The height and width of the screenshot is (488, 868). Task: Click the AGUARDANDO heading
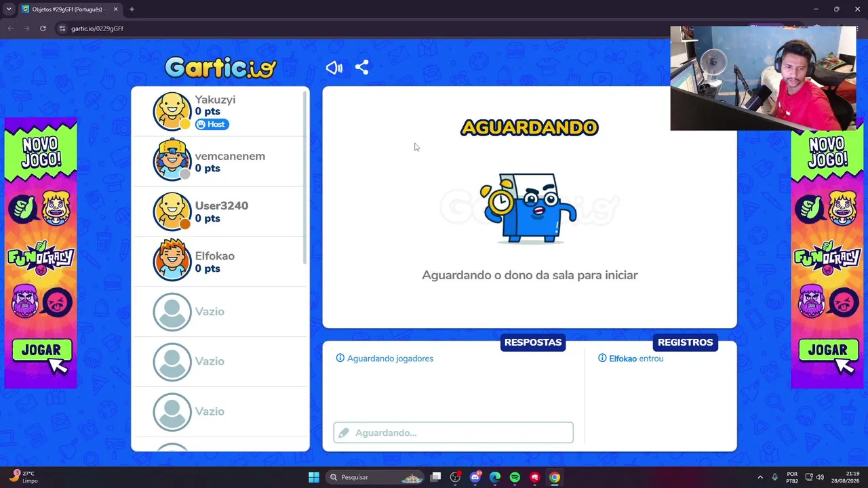530,127
